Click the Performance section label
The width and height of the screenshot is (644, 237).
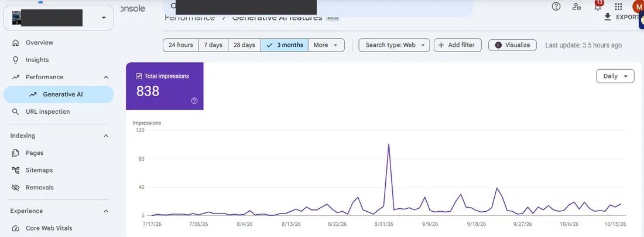[44, 77]
